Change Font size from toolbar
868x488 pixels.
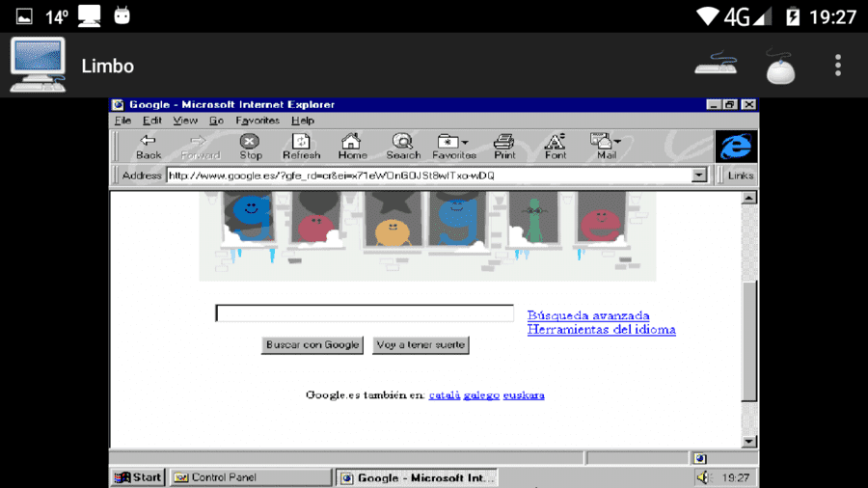(x=556, y=147)
